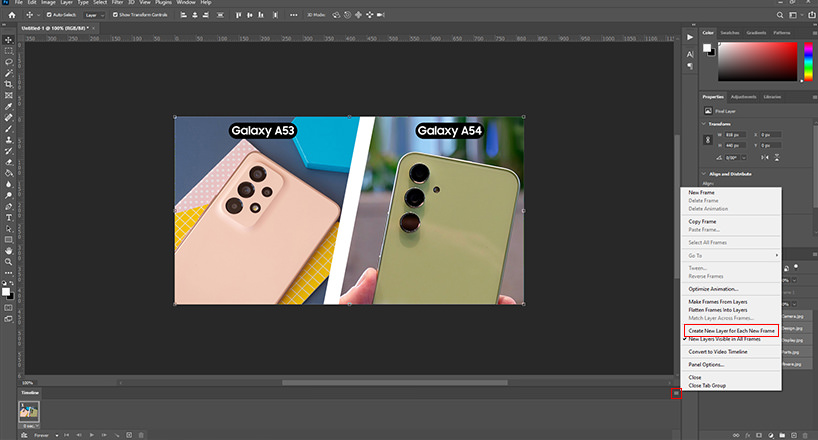
Task: Select the Eraser tool
Action: [8, 162]
